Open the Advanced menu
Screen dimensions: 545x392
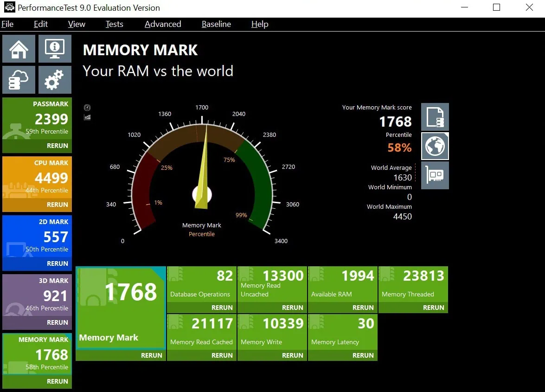click(163, 24)
